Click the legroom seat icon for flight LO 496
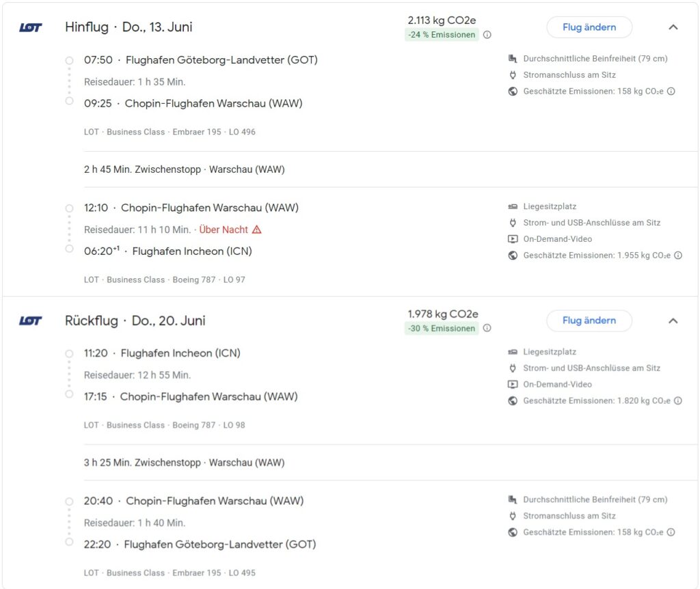The image size is (700, 589). coord(513,59)
